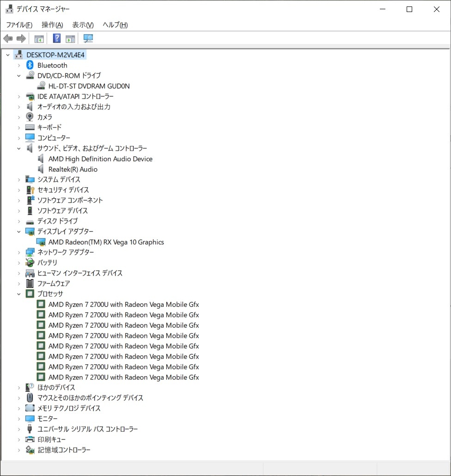This screenshot has width=451, height=476.
Task: Maximize the Device Manager window
Action: (x=409, y=9)
